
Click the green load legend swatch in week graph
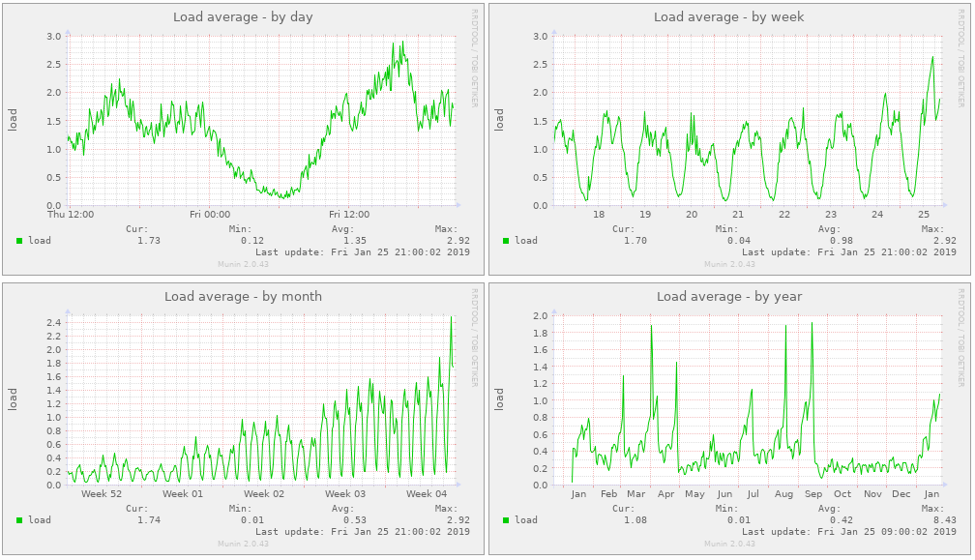coord(506,241)
